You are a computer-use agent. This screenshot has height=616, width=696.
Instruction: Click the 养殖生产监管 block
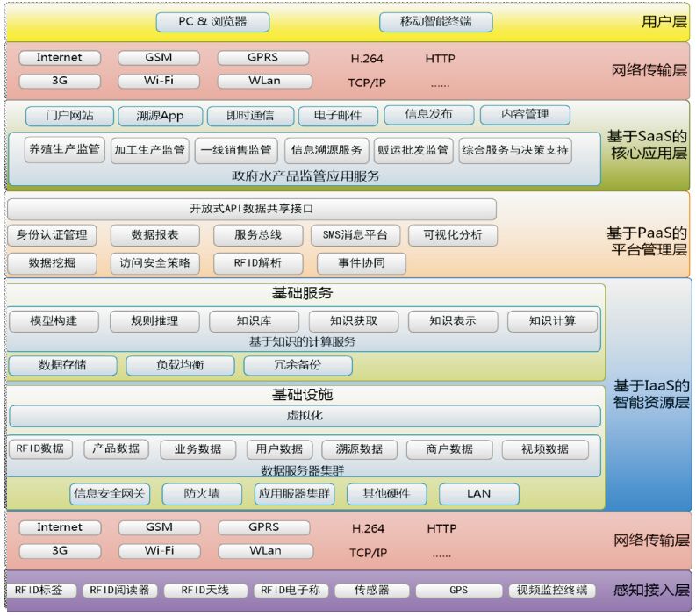(64, 150)
